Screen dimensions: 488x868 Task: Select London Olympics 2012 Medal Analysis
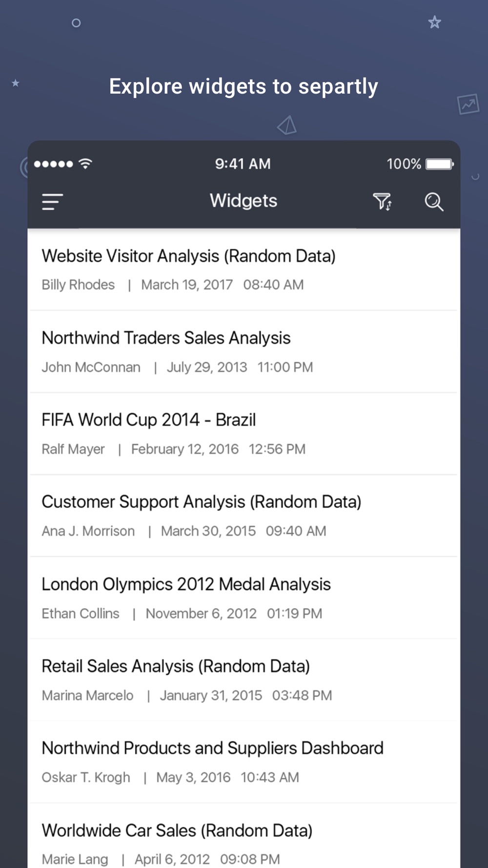click(244, 598)
